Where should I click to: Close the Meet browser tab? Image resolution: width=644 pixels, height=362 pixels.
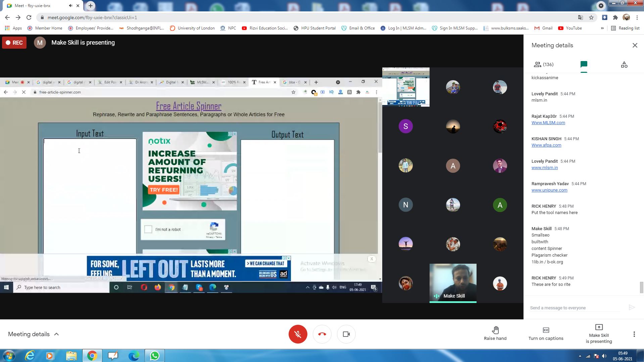78,6
